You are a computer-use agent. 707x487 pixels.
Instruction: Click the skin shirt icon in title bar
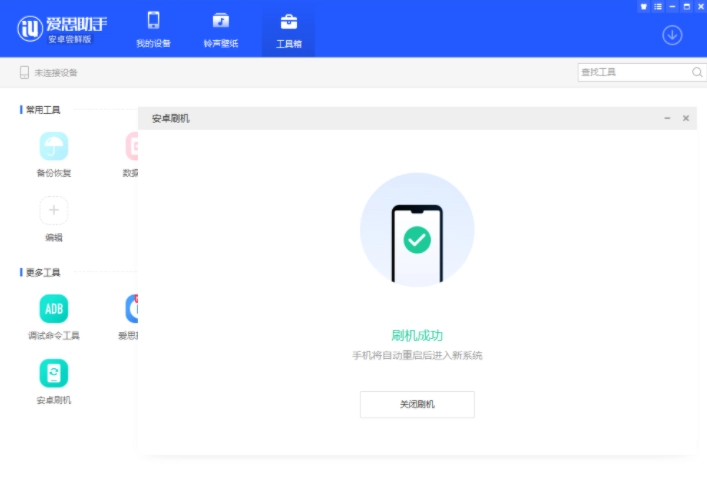tap(644, 6)
